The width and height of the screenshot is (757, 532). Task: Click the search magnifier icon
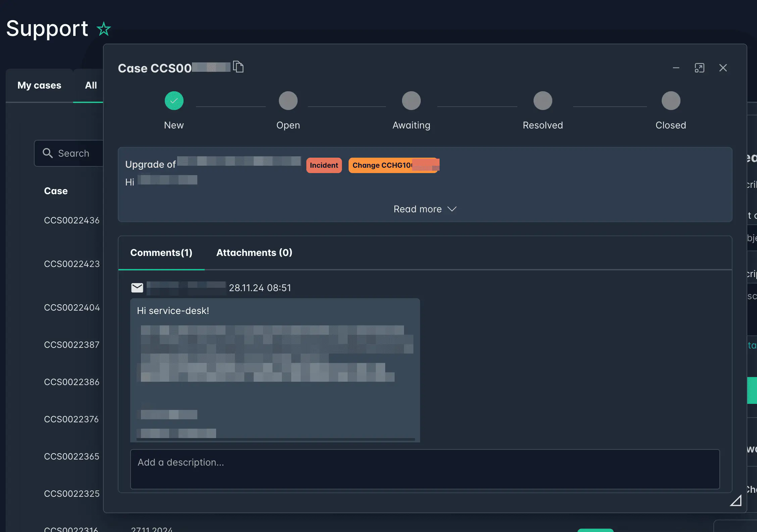[x=48, y=153]
